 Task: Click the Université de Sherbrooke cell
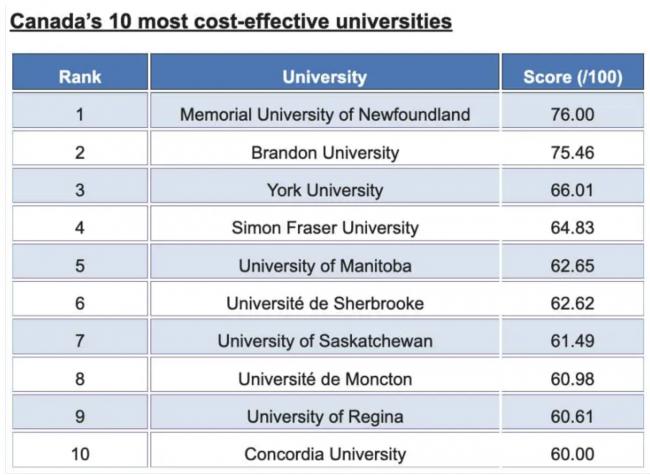point(325,303)
